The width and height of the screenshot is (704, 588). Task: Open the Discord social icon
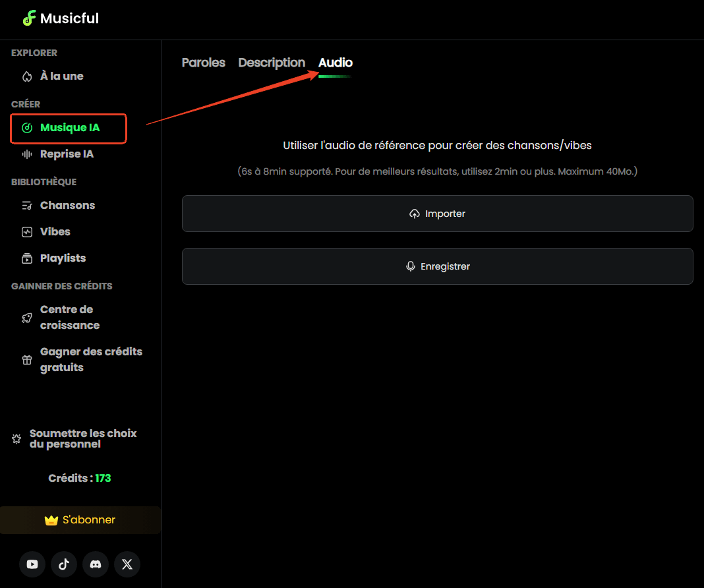(x=96, y=564)
